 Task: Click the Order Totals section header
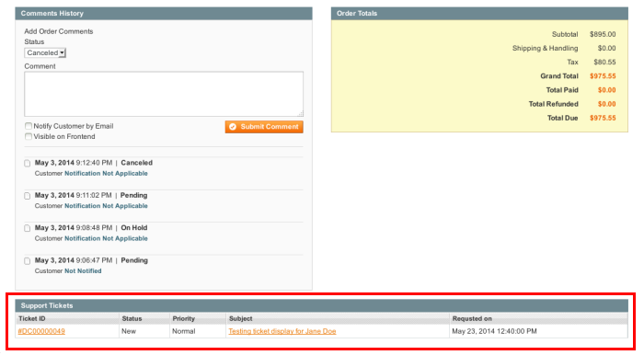point(479,14)
